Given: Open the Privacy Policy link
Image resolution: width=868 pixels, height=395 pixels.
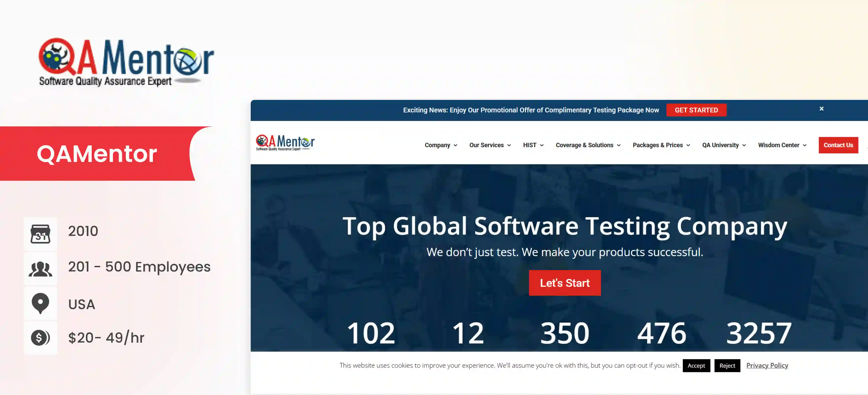Looking at the screenshot, I should click(767, 365).
